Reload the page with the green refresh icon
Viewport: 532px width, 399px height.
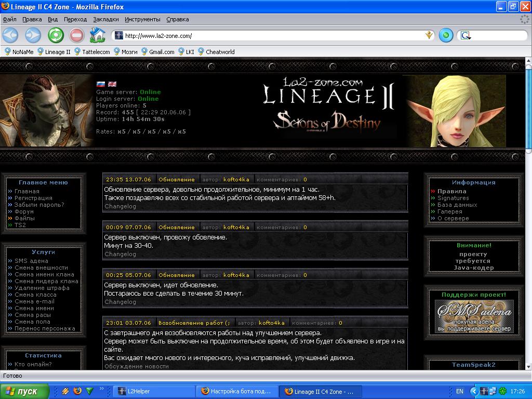coord(56,35)
